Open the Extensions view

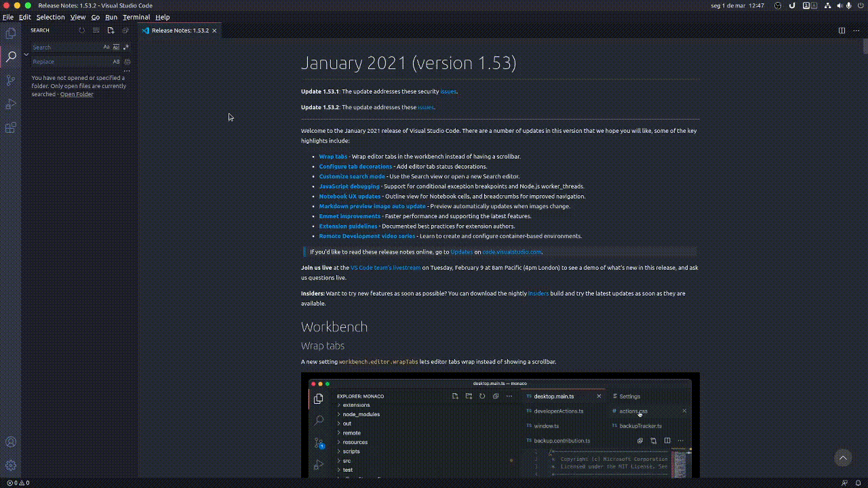[10, 127]
